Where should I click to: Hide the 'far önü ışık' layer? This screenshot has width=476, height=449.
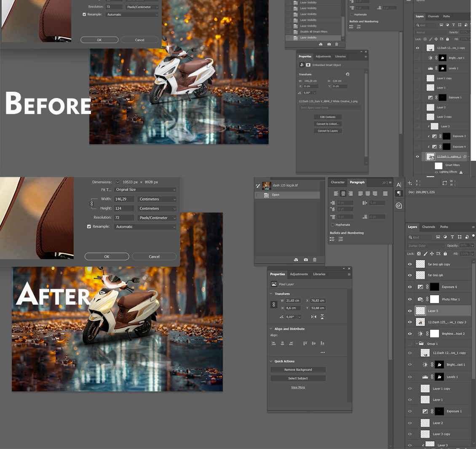(410, 275)
